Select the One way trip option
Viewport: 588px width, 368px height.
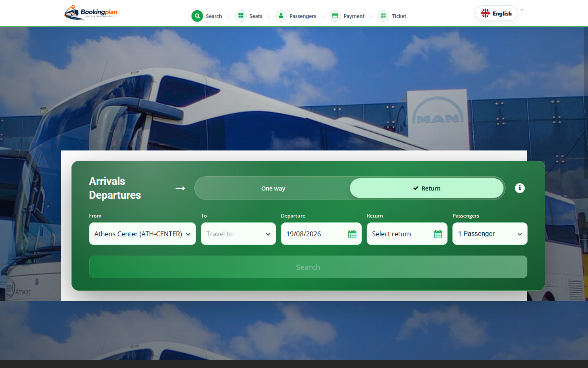273,188
